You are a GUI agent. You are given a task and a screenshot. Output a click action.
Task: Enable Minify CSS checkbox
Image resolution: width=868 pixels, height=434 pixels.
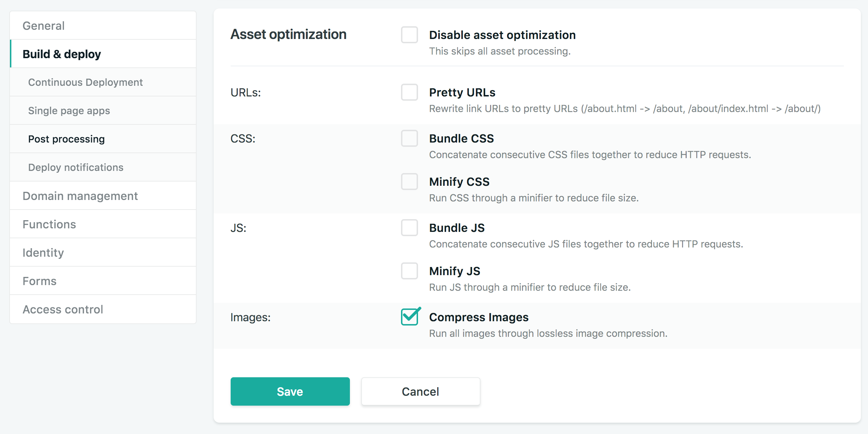409,182
